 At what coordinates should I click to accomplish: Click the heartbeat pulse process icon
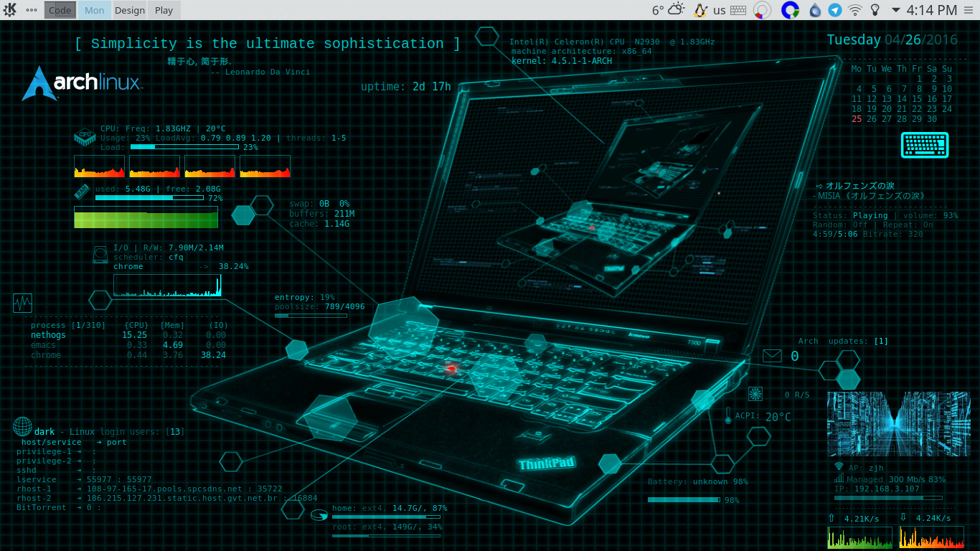tap(22, 303)
